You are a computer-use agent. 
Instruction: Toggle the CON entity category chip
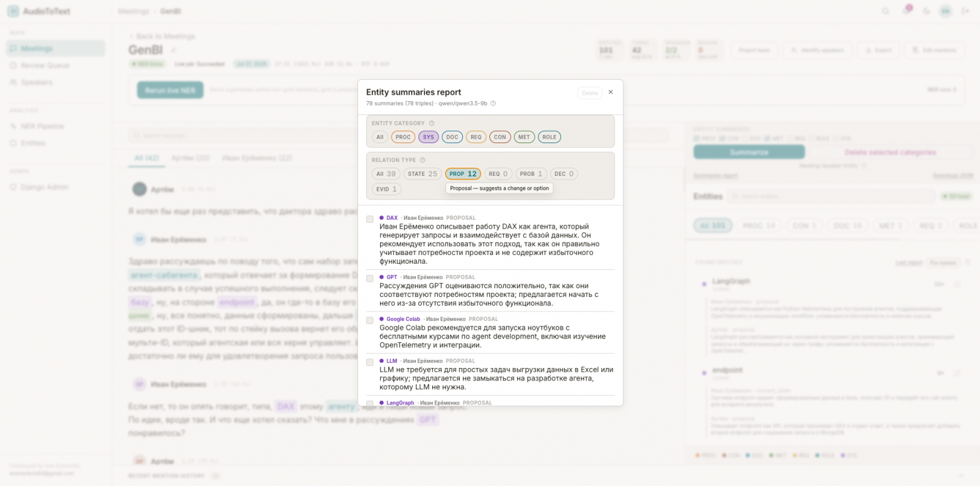[500, 137]
